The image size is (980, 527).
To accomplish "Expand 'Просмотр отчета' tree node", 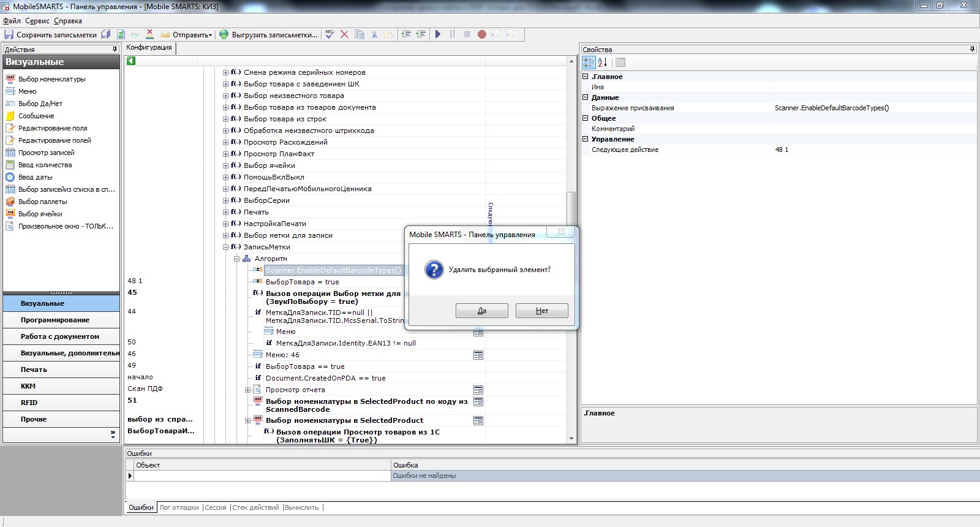I will 247,390.
